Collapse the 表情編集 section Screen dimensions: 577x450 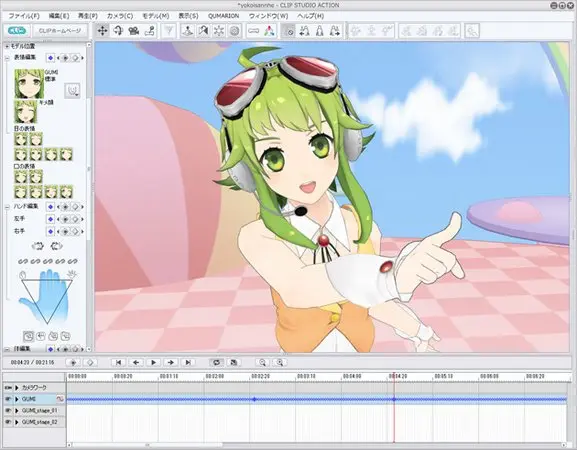(7, 58)
